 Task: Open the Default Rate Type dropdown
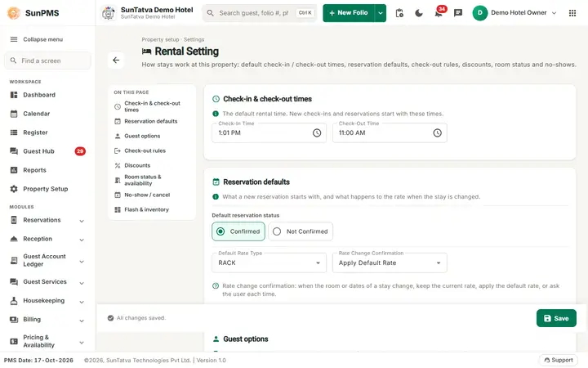point(269,263)
